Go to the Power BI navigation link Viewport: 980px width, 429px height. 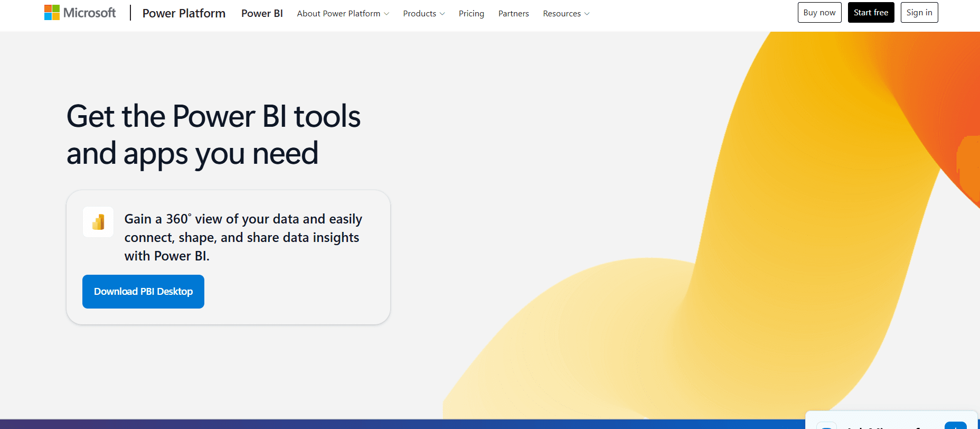point(262,13)
